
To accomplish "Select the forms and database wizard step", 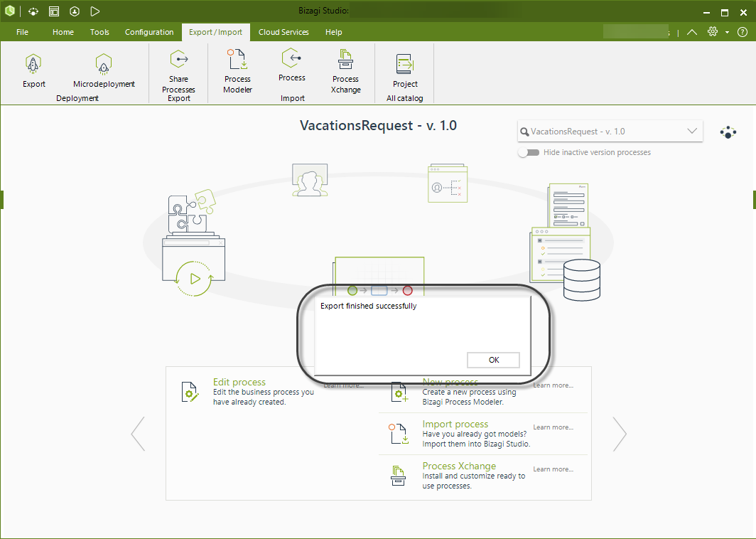I will [x=565, y=241].
